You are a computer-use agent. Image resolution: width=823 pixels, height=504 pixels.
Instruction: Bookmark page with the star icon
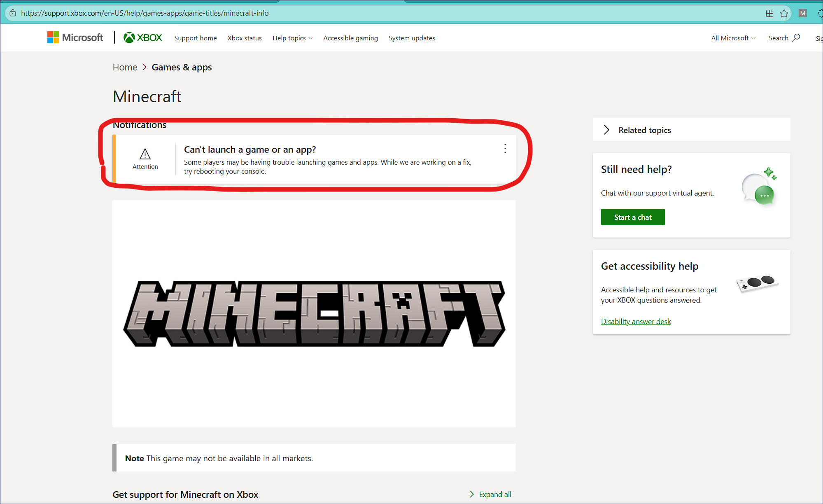784,13
